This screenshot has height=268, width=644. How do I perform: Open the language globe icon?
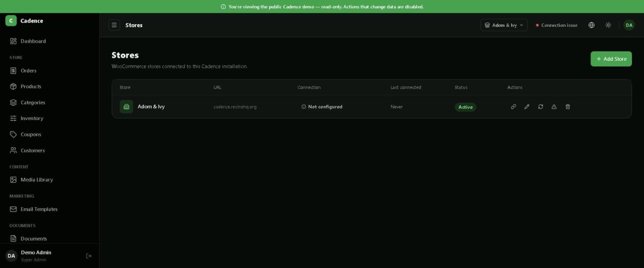coord(591,25)
